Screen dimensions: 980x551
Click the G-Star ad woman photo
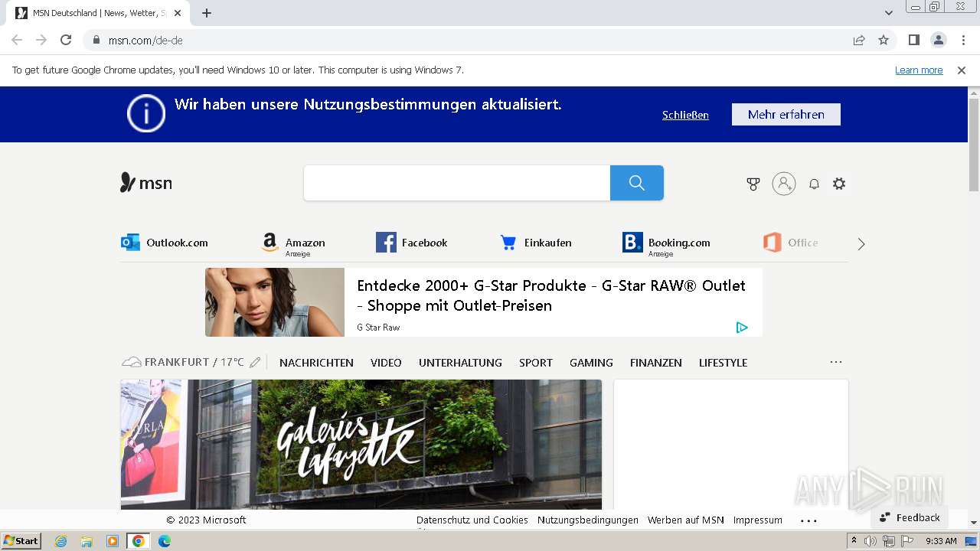[275, 302]
